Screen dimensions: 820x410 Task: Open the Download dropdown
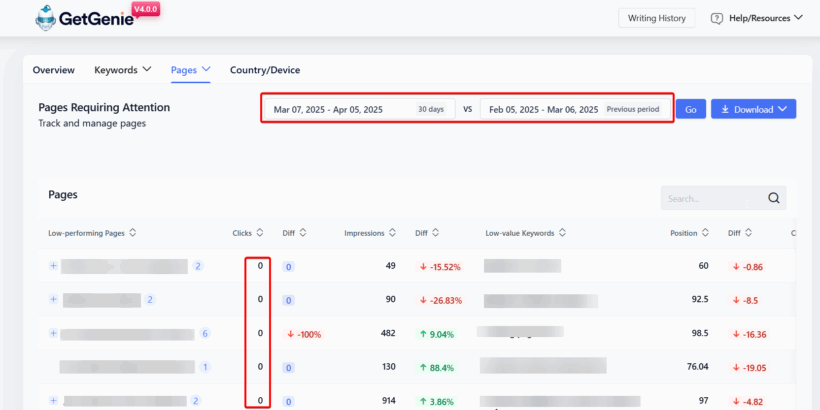[x=753, y=109]
